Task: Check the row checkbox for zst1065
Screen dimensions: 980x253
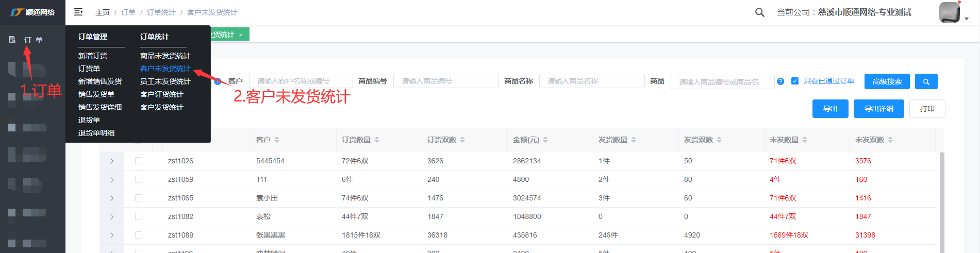Action: [x=139, y=198]
